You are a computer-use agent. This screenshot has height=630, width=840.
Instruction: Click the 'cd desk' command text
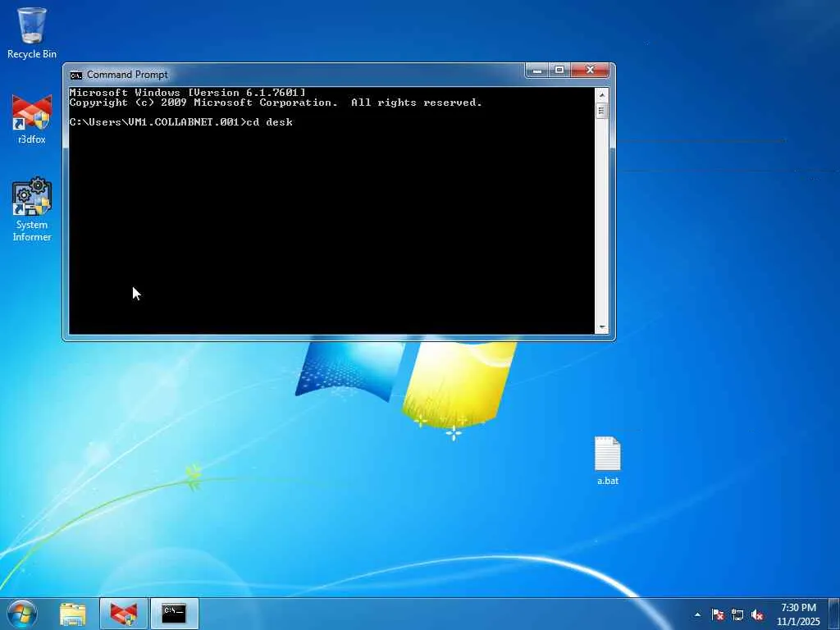click(269, 122)
